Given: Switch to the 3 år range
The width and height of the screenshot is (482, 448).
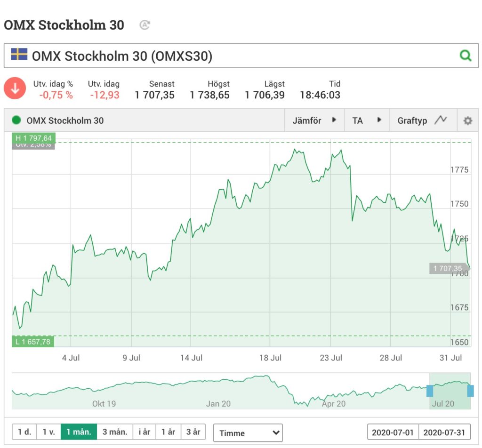Looking at the screenshot, I should pos(193,432).
